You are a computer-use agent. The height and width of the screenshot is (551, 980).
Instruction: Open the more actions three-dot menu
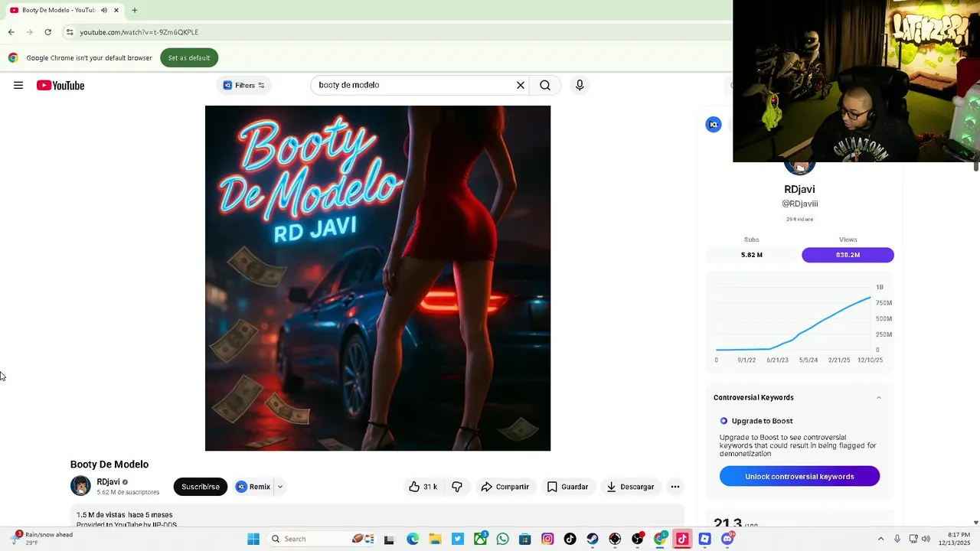tap(675, 487)
